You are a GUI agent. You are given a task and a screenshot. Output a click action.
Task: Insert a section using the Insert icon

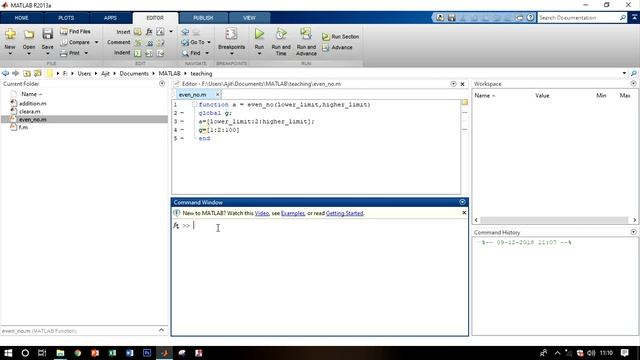pyautogui.click(x=138, y=32)
